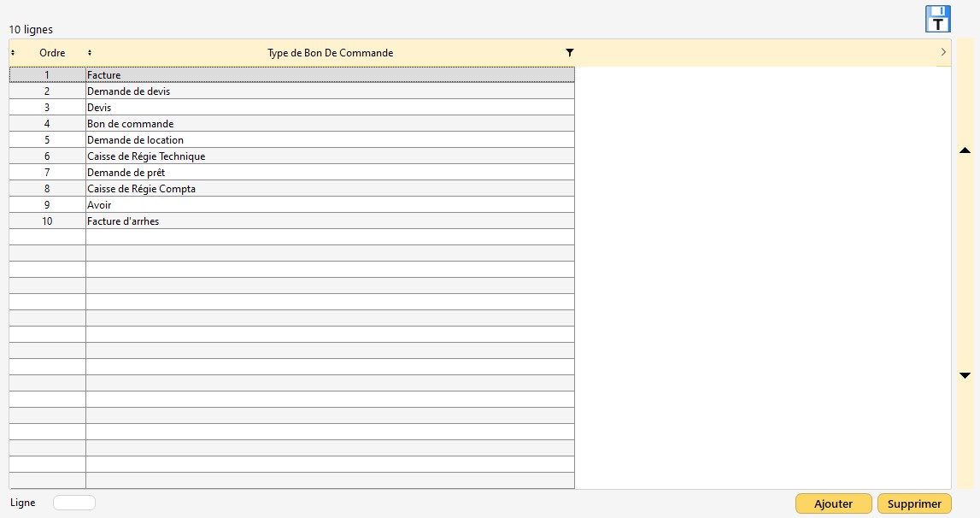Click the Ajouter button
The image size is (980, 518).
833,503
